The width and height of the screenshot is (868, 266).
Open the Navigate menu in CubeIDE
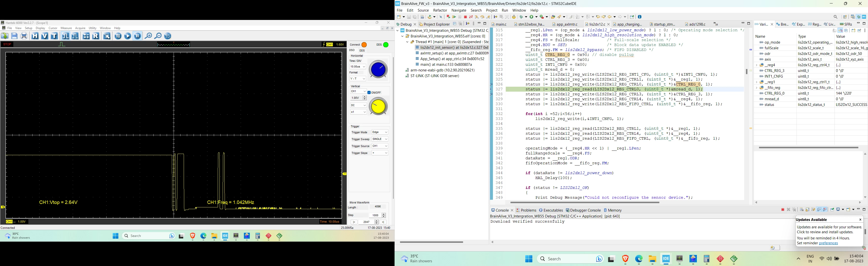click(459, 10)
